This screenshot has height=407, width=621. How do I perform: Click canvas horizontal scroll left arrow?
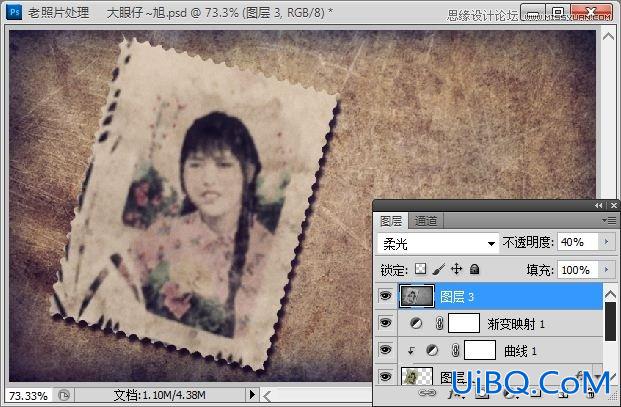pos(268,396)
